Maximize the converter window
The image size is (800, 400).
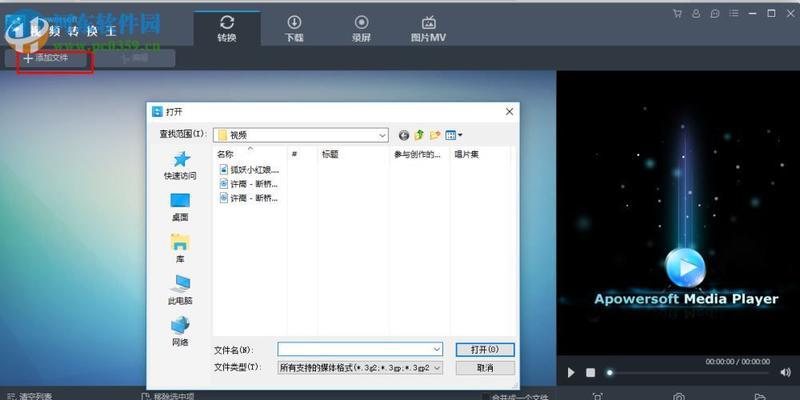pos(771,14)
